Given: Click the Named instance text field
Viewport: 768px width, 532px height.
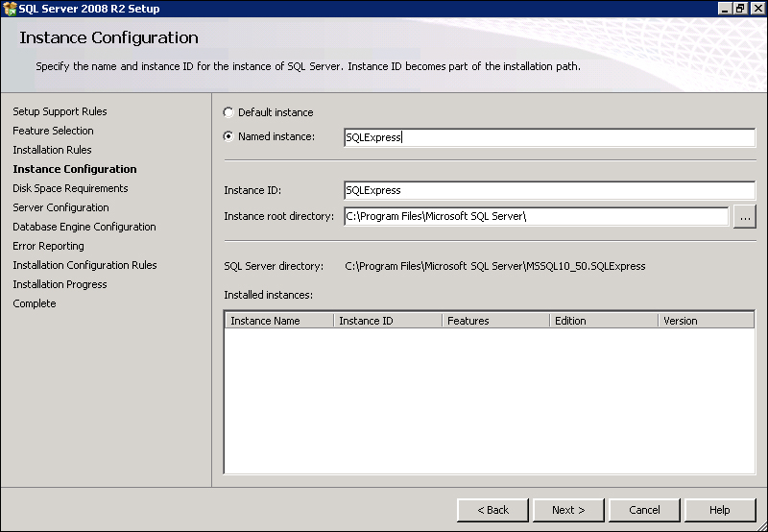Looking at the screenshot, I should tap(549, 137).
